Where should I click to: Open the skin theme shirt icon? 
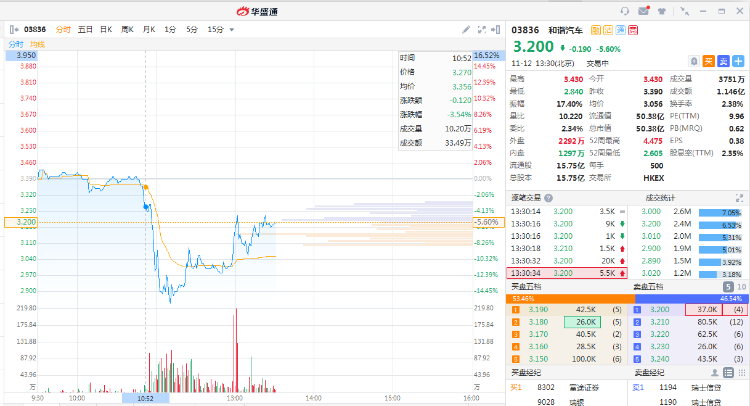[662, 11]
